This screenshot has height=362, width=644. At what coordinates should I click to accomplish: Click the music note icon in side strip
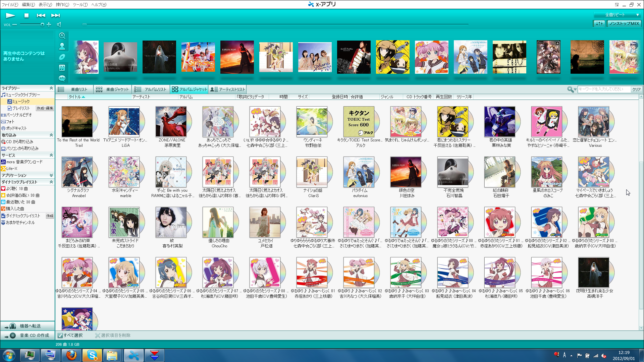point(62,68)
